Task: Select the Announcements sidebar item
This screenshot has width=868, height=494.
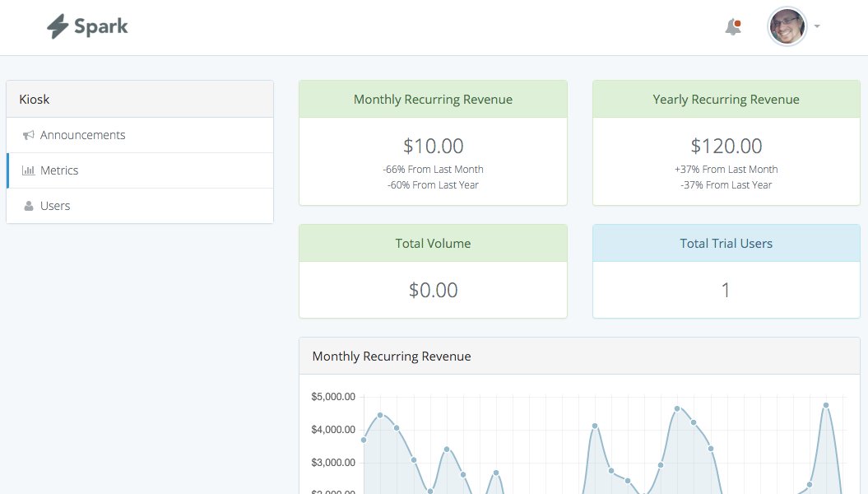Action: point(82,134)
